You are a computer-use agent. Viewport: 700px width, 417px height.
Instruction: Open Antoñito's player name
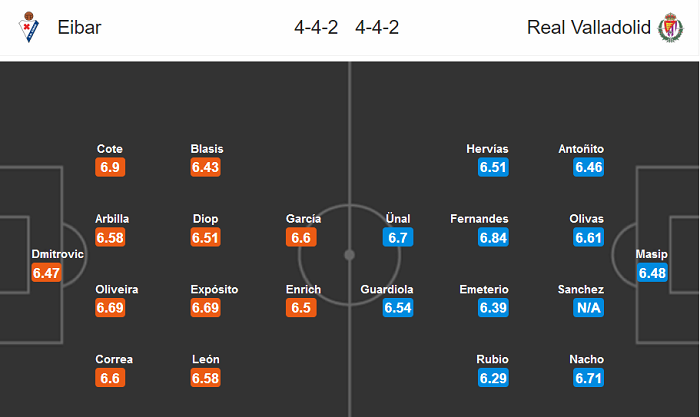pyautogui.click(x=581, y=149)
